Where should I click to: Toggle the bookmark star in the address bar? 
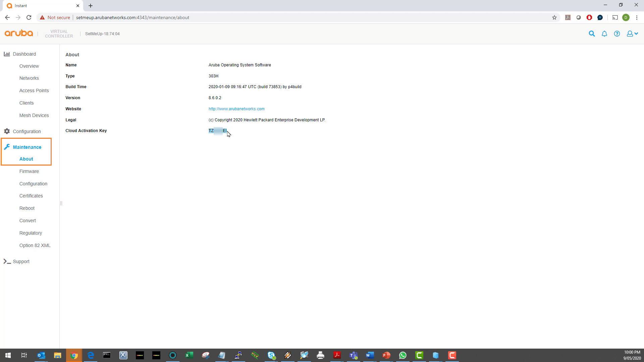(554, 17)
